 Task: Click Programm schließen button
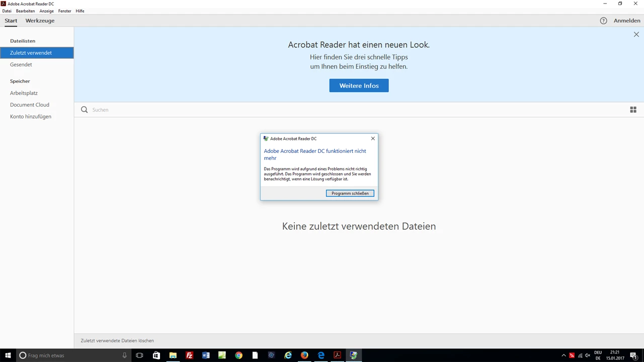coord(350,193)
